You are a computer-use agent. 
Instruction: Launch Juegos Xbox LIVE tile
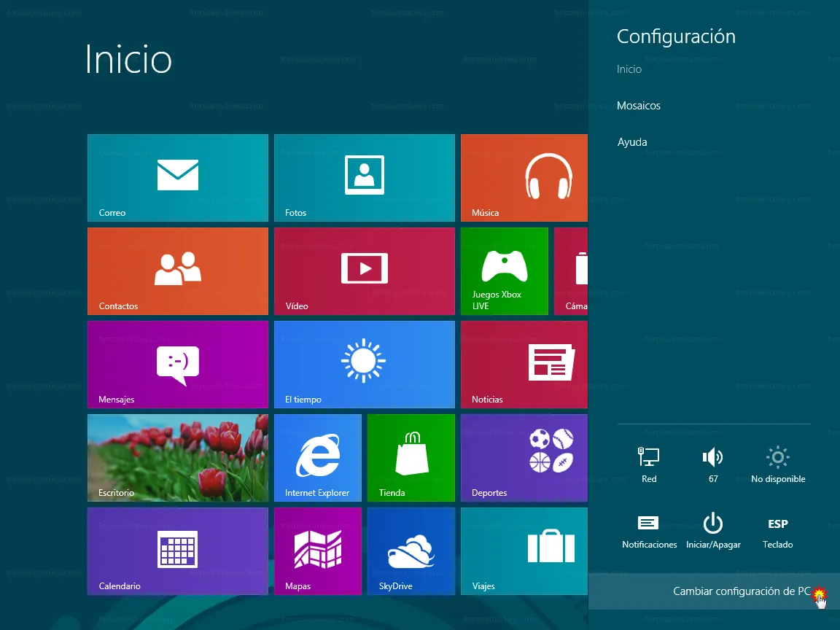pyautogui.click(x=505, y=271)
